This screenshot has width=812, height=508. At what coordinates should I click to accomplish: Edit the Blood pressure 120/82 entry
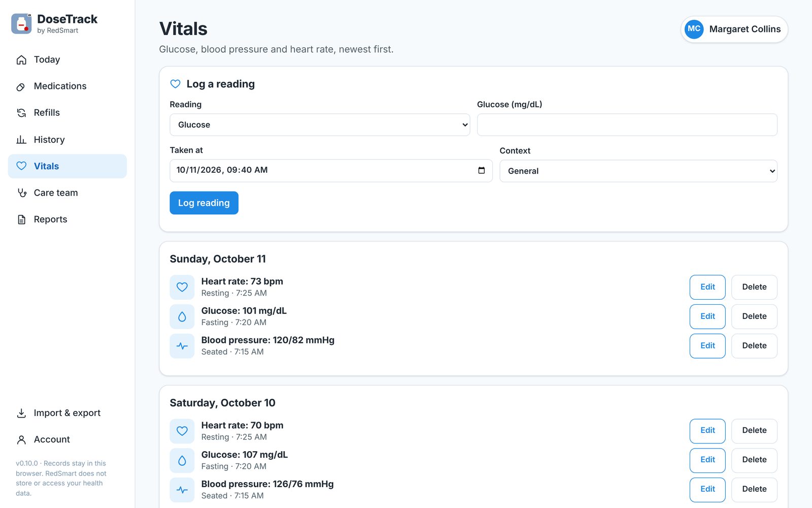[707, 346]
